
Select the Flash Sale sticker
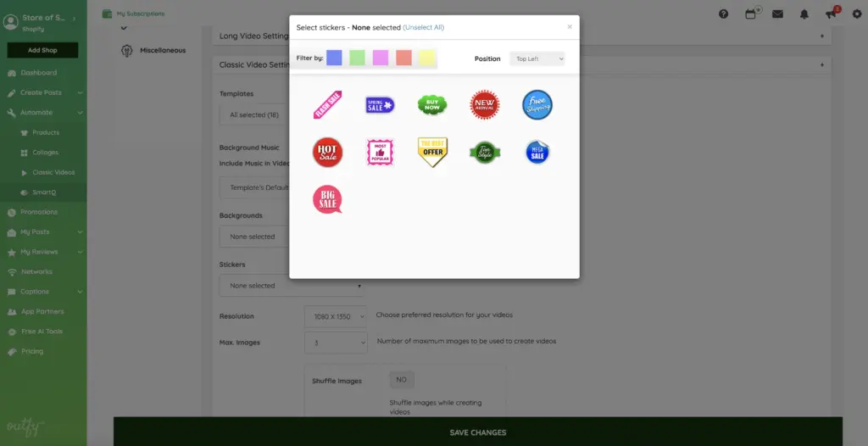coord(327,105)
